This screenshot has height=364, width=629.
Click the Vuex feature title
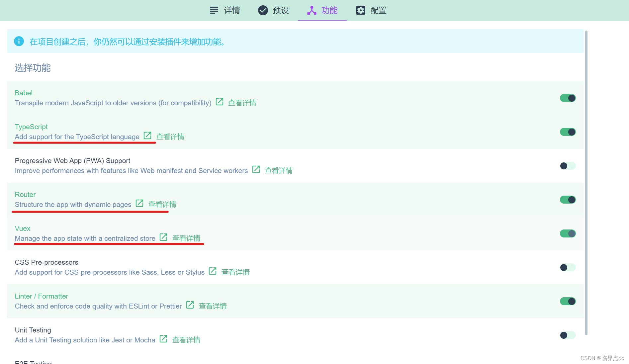point(23,228)
